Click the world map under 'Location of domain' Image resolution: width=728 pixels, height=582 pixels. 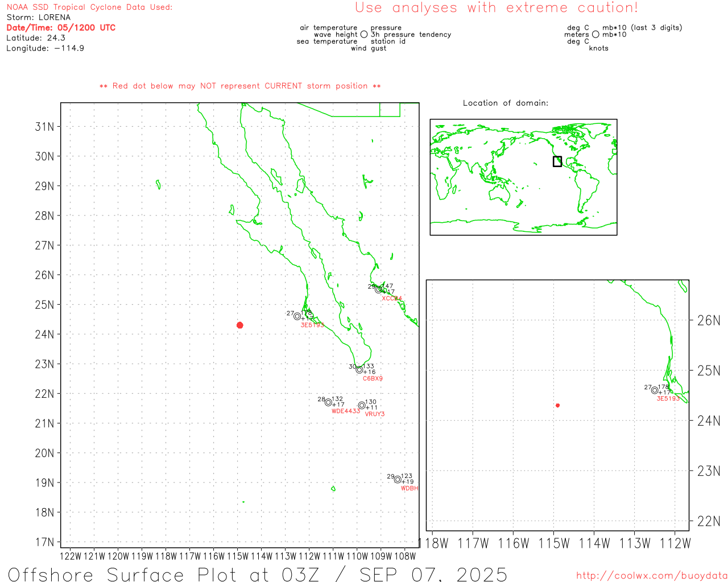[523, 177]
